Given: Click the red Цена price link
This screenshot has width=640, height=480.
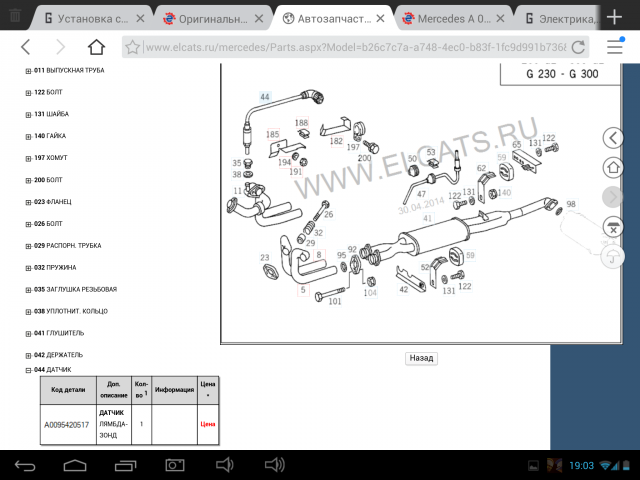Looking at the screenshot, I should [x=208, y=424].
